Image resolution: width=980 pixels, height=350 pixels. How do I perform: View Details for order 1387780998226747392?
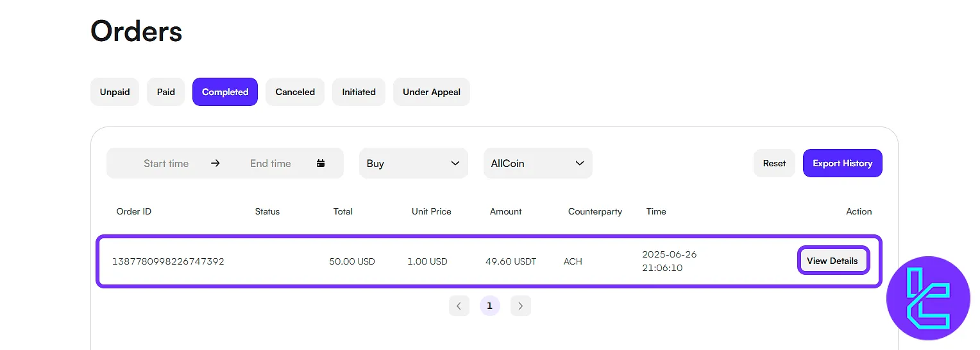tap(832, 261)
